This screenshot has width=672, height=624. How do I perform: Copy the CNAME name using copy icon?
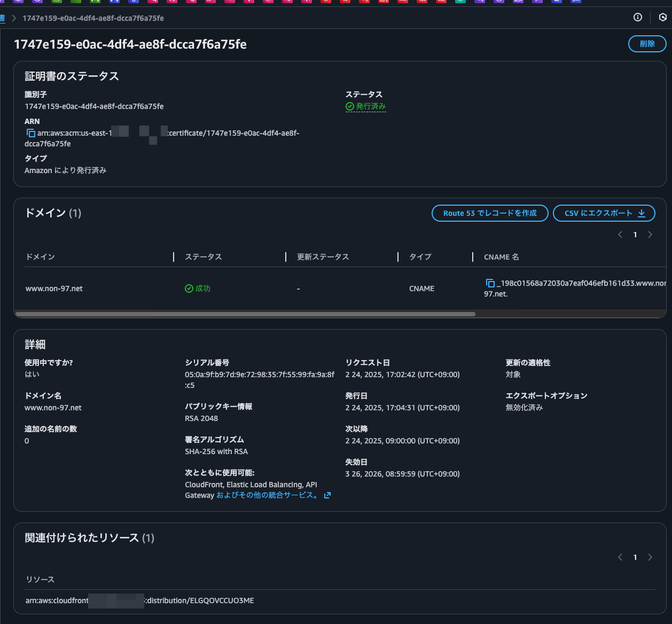(x=490, y=283)
